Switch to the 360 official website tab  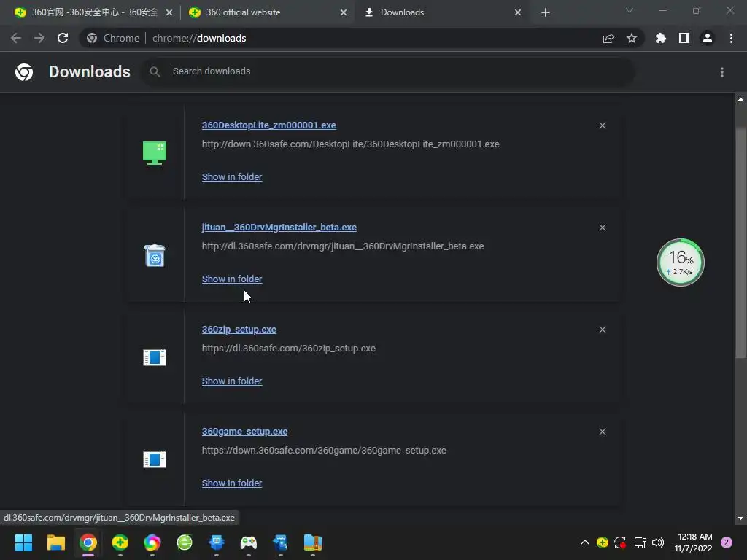click(267, 12)
